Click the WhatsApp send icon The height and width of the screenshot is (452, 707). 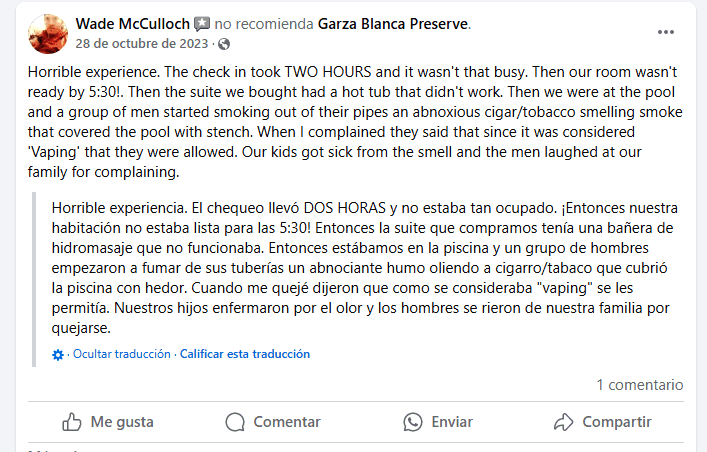coord(413,422)
